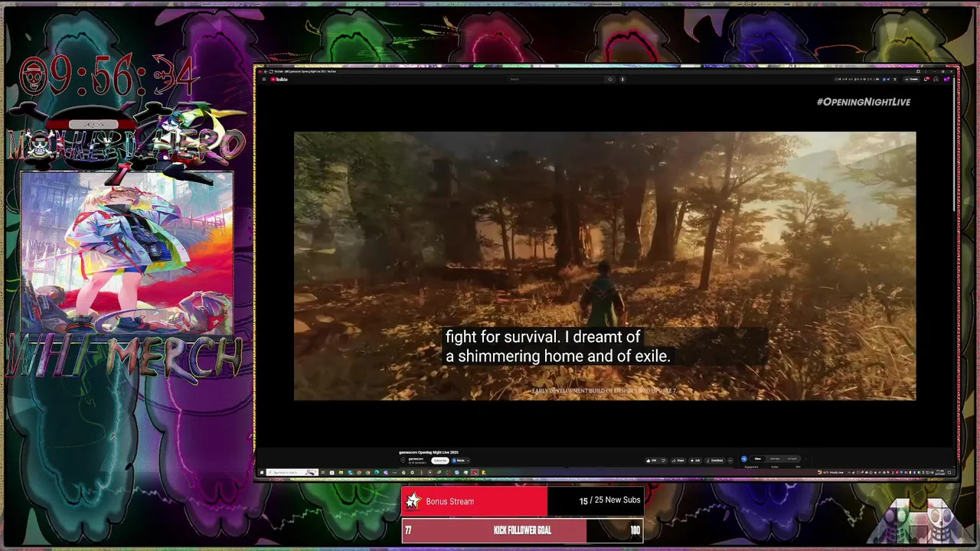Focus the YouTube search field

click(556, 79)
